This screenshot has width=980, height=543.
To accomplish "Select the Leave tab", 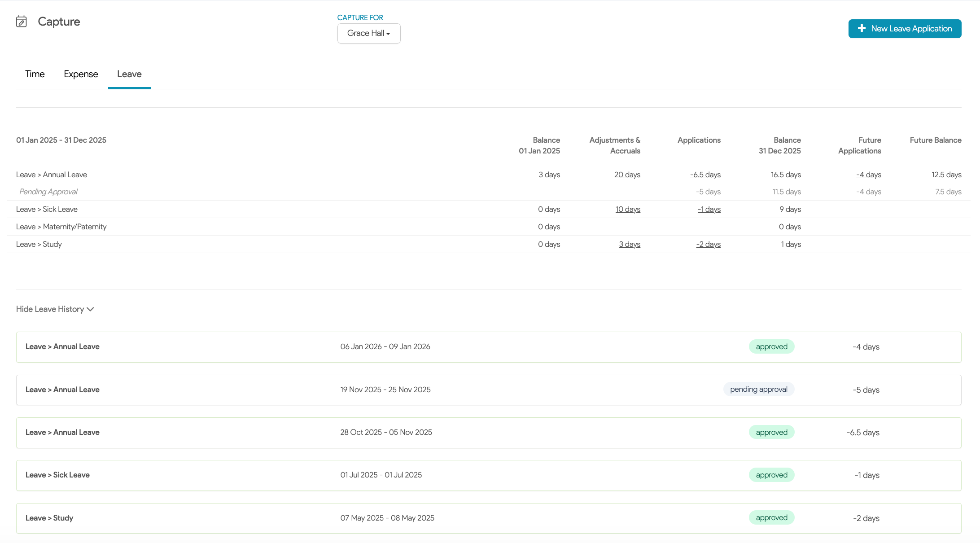I will (x=129, y=74).
